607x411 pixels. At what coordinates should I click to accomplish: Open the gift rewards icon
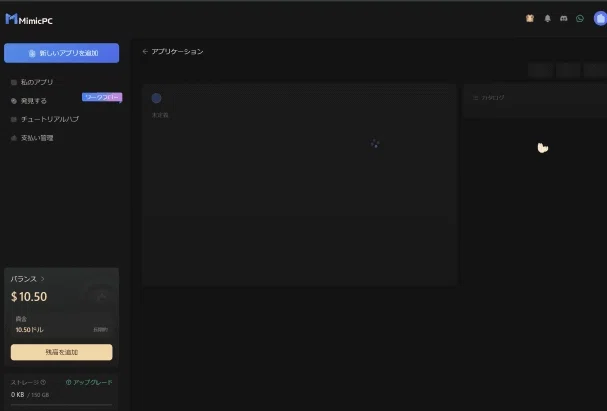point(530,18)
